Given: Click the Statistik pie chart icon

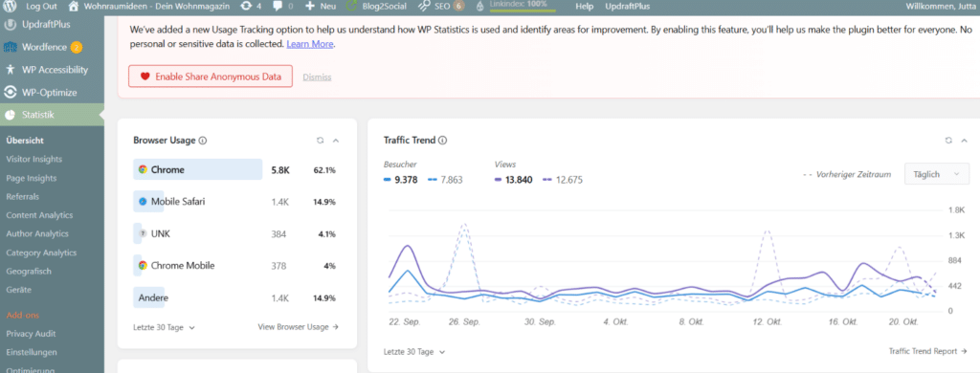Looking at the screenshot, I should pos(10,115).
